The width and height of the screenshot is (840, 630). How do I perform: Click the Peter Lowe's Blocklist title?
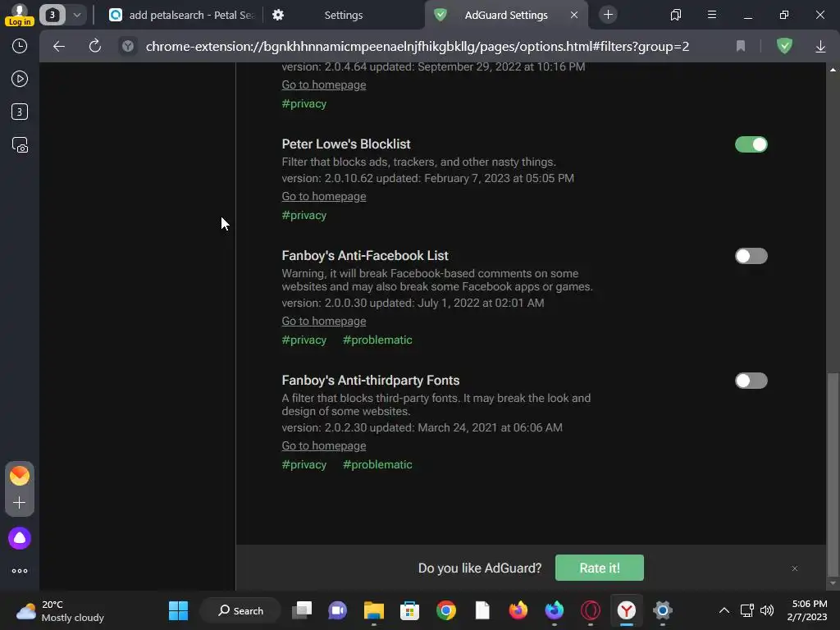346,144
